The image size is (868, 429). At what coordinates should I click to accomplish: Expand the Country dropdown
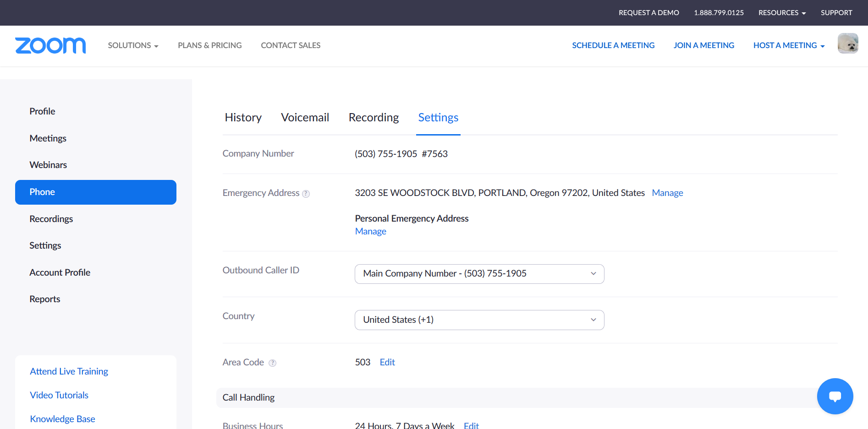[479, 320]
